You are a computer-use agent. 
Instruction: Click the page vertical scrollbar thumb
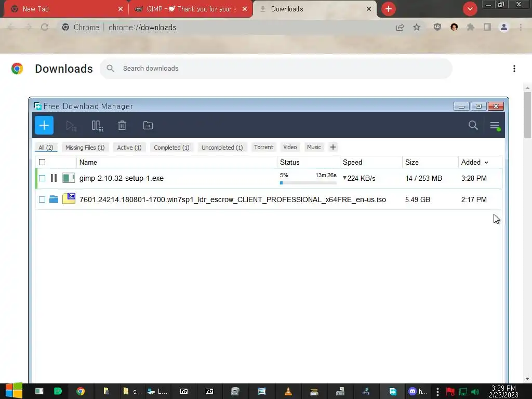(x=527, y=115)
